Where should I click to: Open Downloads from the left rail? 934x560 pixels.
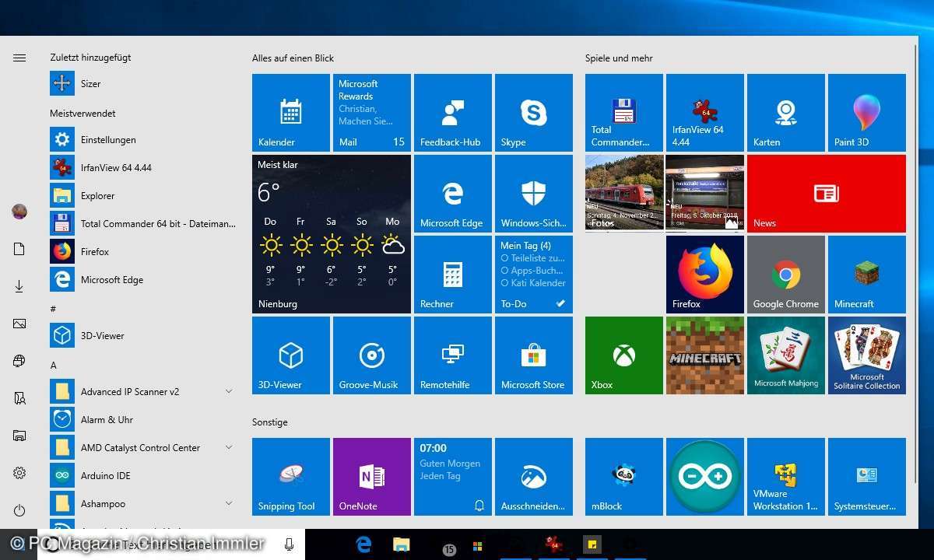tap(19, 286)
